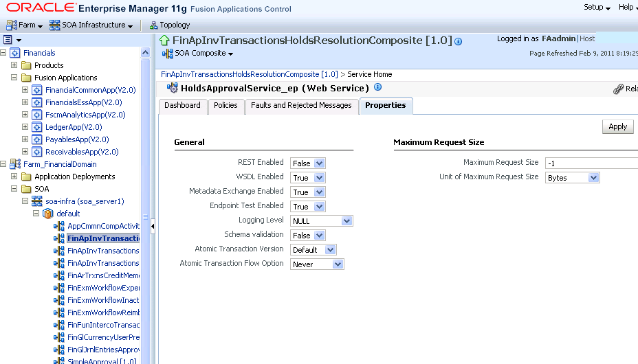Select the FinFunIntercoTransac composite
Image resolution: width=638 pixels, height=364 pixels.
click(x=103, y=325)
